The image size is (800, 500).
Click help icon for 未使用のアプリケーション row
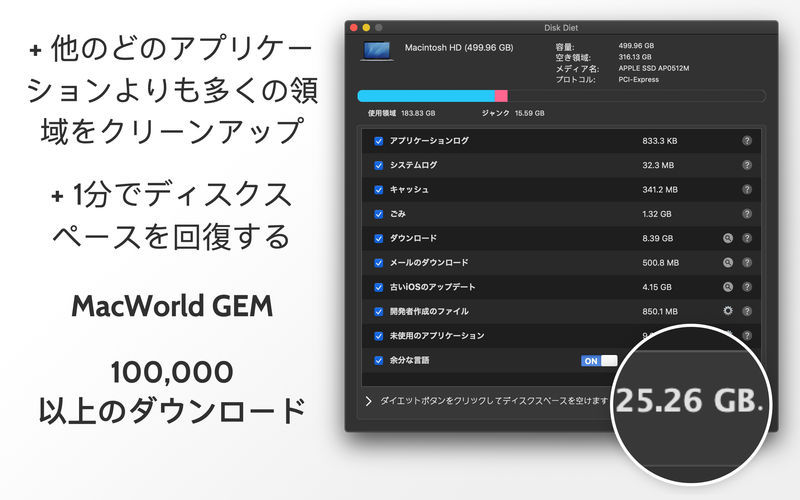(746, 335)
